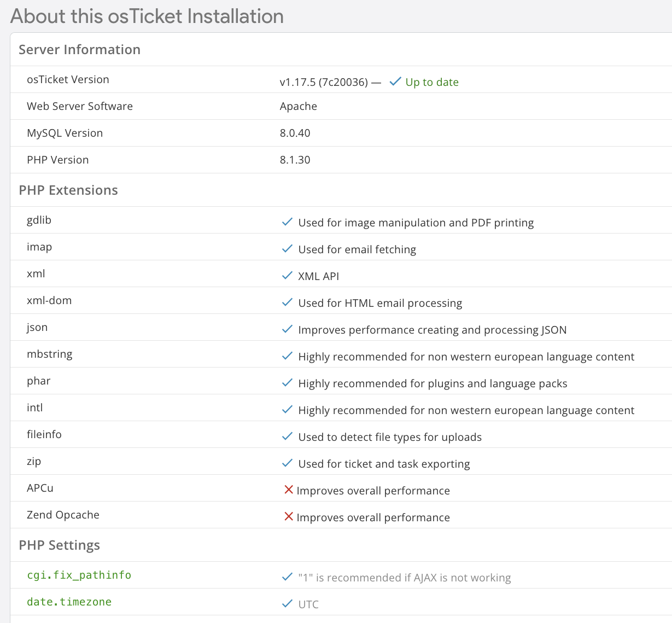The image size is (672, 623).
Task: Click the checkmark icon next to UTC
Action: (287, 604)
